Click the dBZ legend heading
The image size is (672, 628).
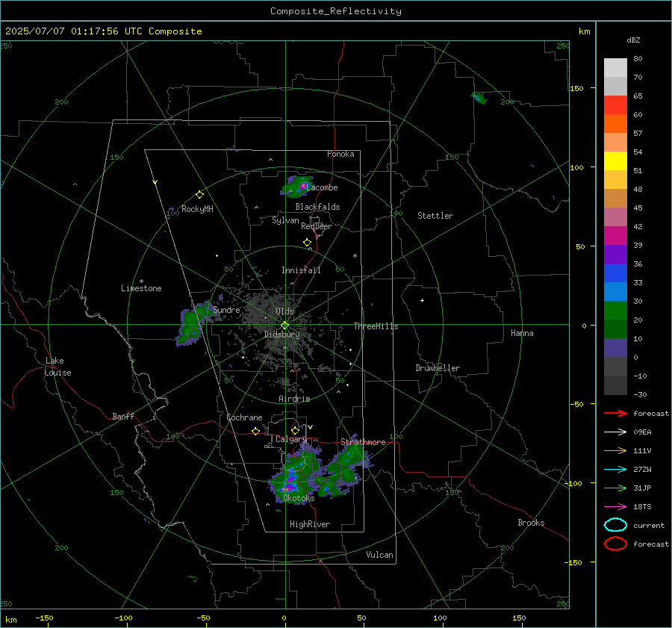point(633,40)
